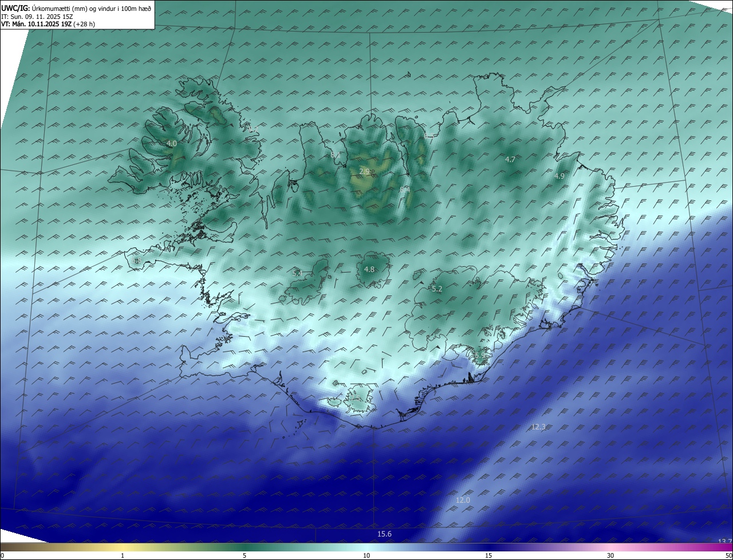
Task: Click the 12.3 value over the sea
Action: [538, 427]
